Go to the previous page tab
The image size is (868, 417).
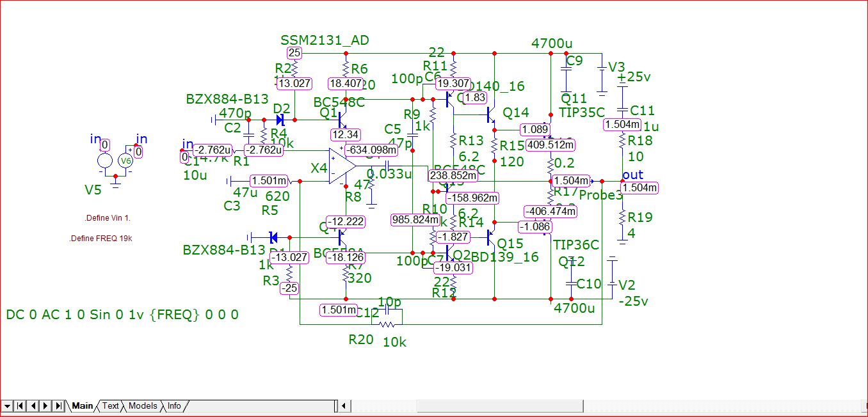point(32,405)
